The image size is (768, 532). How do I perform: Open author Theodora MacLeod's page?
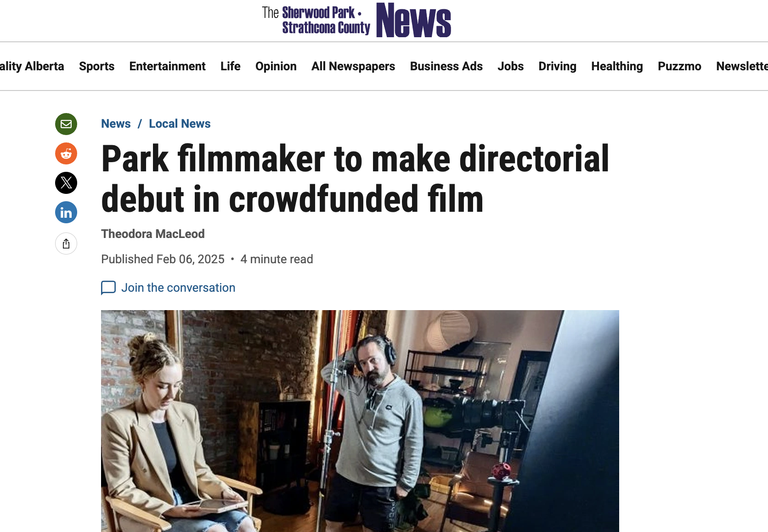click(153, 234)
